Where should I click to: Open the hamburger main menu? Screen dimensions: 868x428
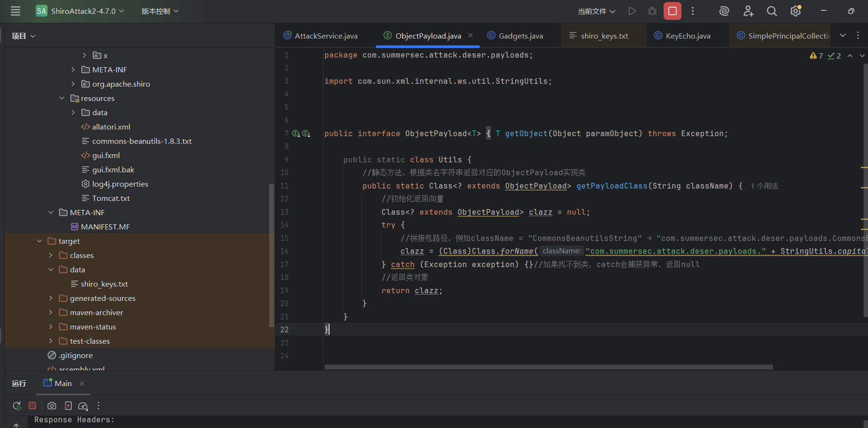tap(15, 11)
